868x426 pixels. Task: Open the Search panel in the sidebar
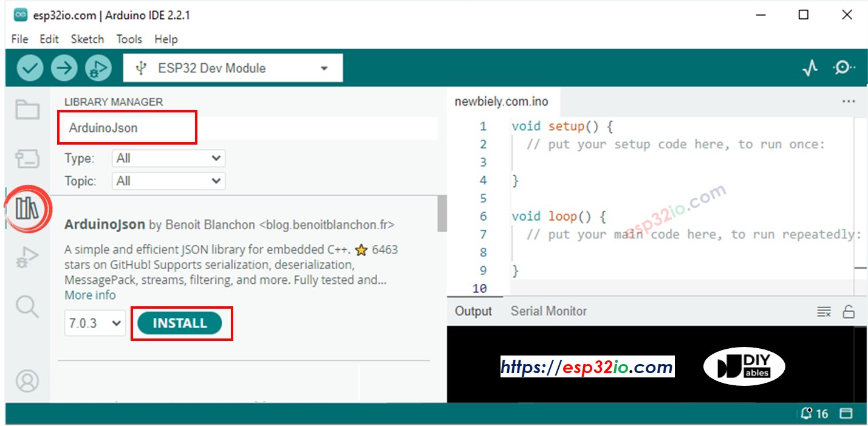(x=27, y=307)
